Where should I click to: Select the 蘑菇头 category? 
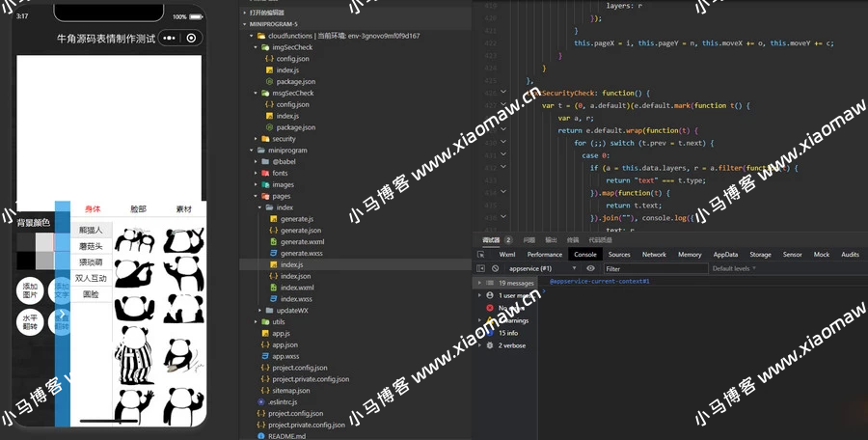(x=91, y=246)
